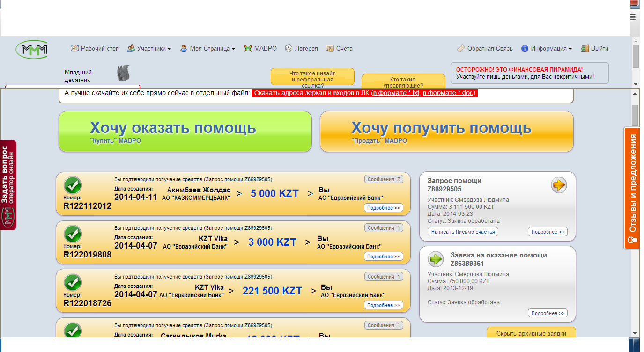Expand the Моя Страница dropdown menu

[207, 48]
